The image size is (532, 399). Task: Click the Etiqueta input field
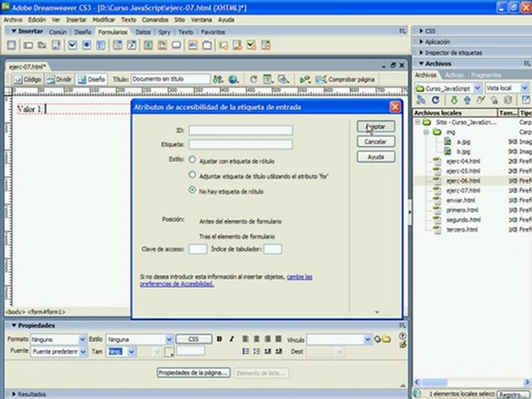[241, 144]
